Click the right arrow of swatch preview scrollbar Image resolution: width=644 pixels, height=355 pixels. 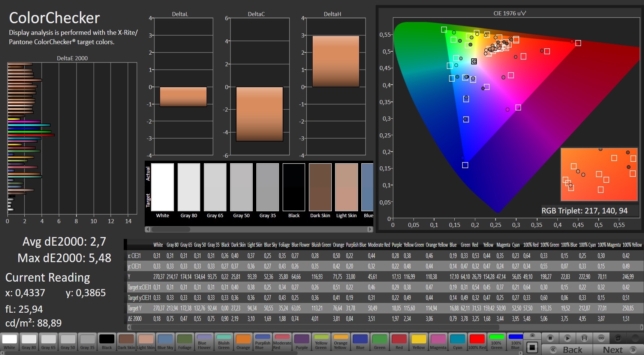370,229
